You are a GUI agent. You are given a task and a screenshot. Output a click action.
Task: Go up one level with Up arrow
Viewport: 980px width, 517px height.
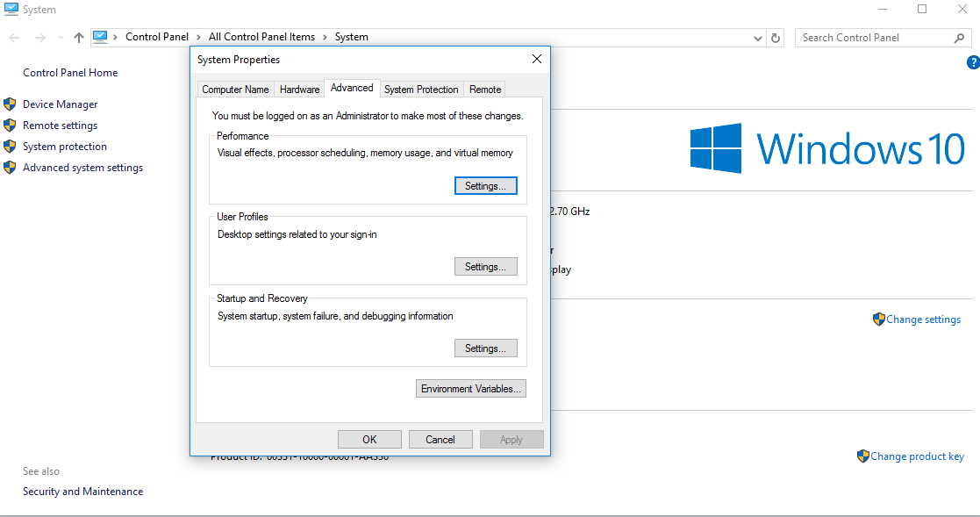point(79,38)
